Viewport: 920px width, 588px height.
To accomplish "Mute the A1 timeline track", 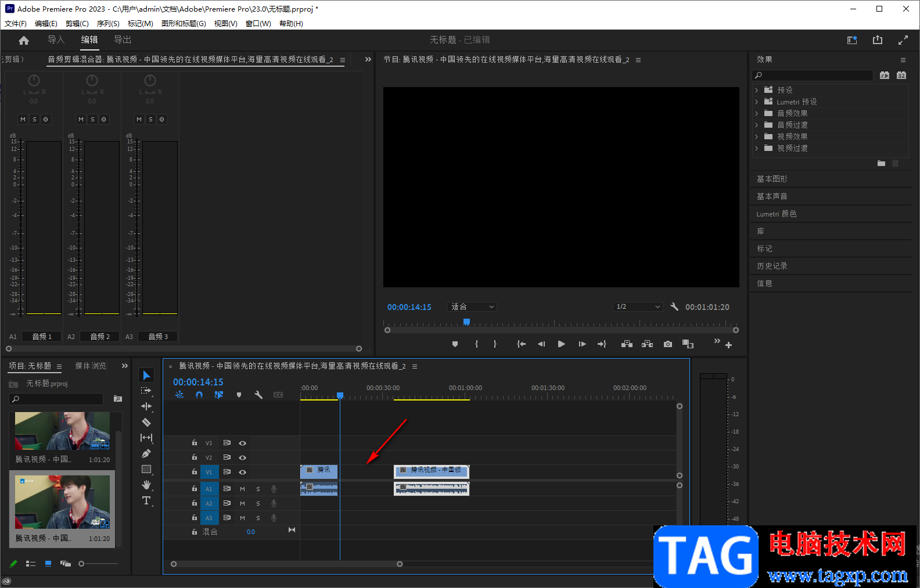I will [242, 489].
